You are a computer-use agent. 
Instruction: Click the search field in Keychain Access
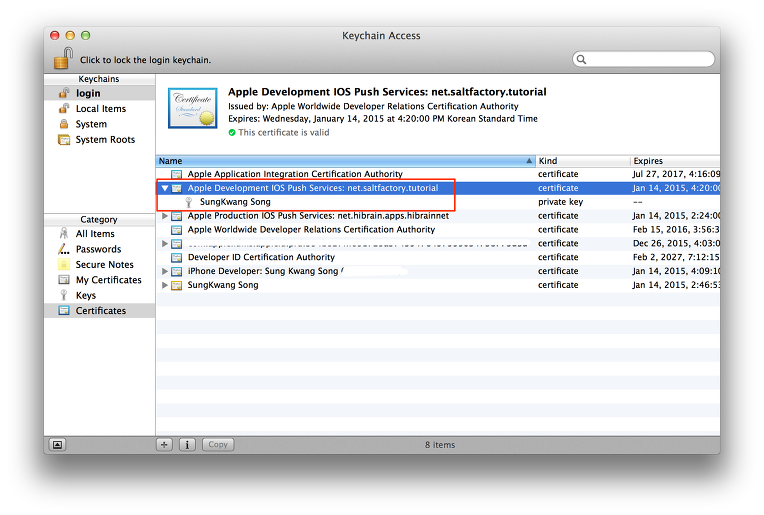point(643,59)
